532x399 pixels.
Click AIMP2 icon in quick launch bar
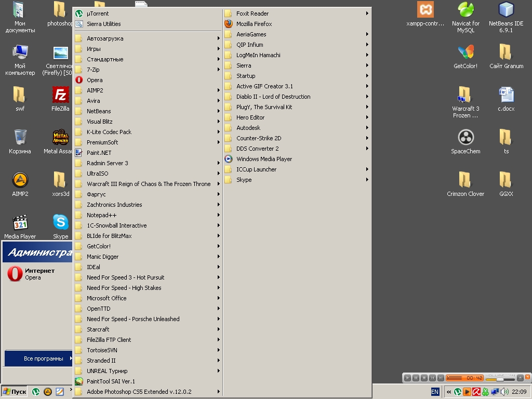47,392
